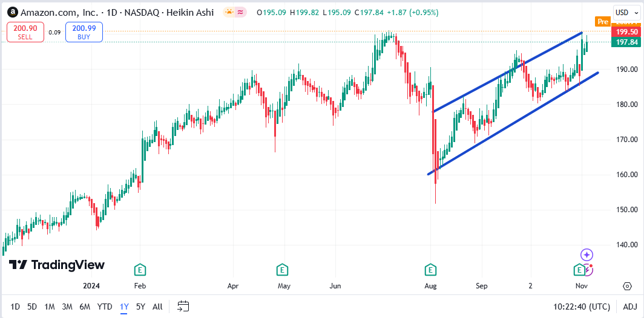The image size is (644, 318).
Task: Click the BUY 200.99 button
Action: point(84,31)
